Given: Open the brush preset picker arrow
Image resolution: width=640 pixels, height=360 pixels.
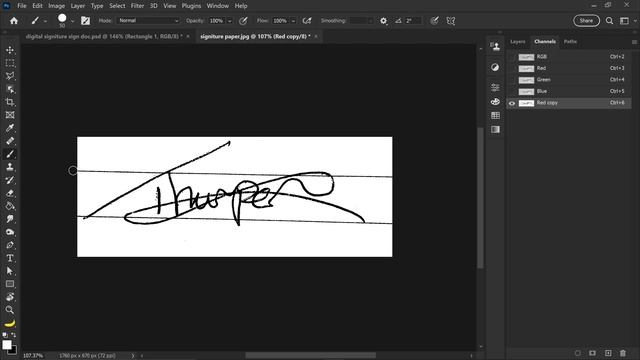Looking at the screenshot, I should point(73,21).
